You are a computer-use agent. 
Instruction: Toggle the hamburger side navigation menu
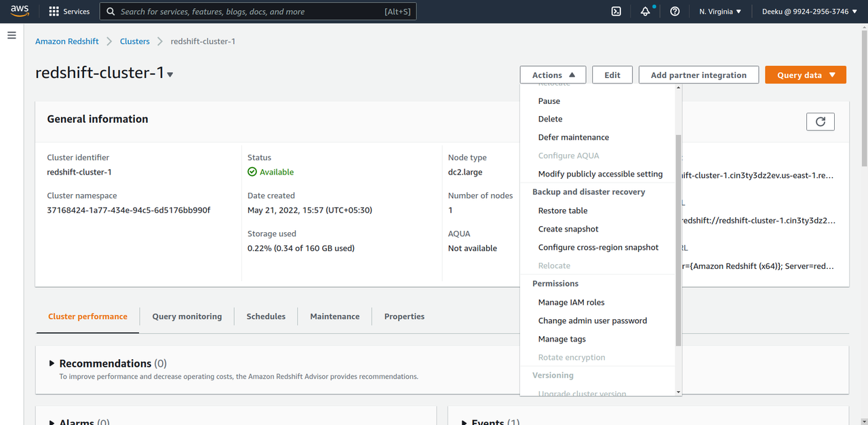click(x=12, y=35)
